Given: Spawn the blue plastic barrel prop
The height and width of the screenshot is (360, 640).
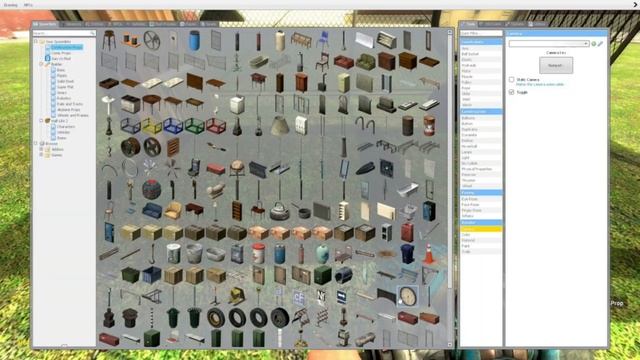Looking at the screenshot, I should tap(194, 40).
